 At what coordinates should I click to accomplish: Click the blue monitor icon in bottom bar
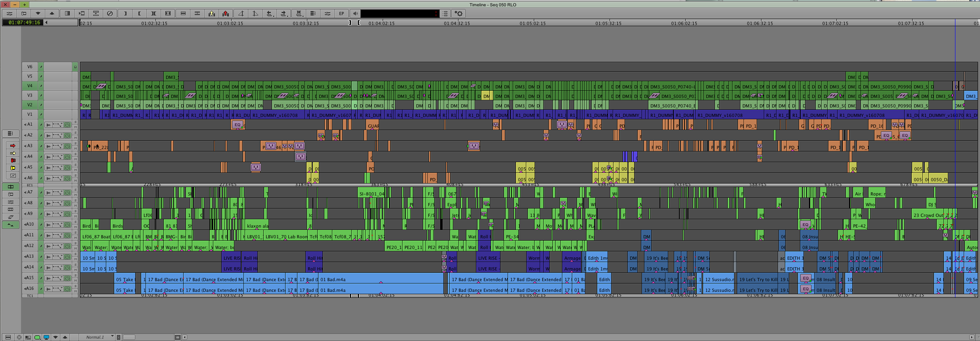46,337
